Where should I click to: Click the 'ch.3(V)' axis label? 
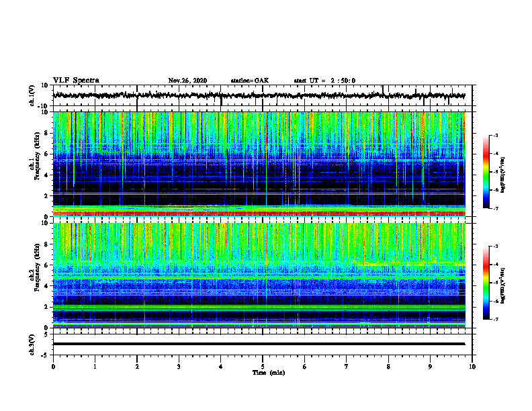tap(32, 345)
